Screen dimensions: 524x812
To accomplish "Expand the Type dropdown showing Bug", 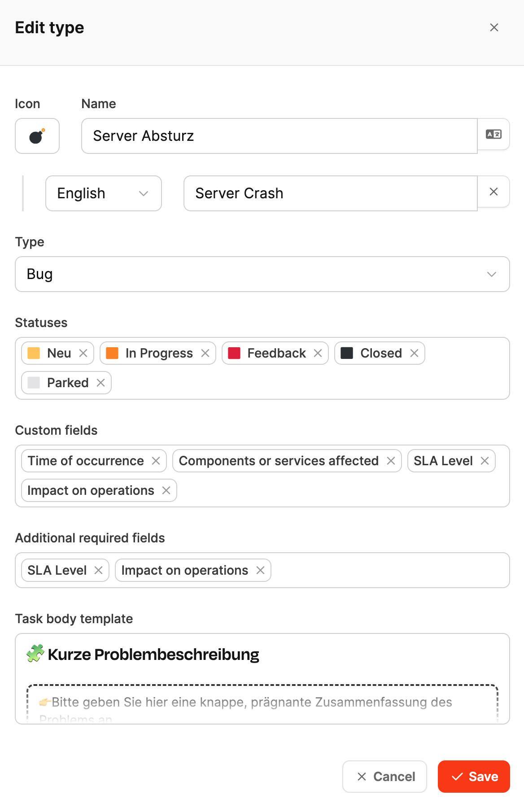I will (x=262, y=274).
